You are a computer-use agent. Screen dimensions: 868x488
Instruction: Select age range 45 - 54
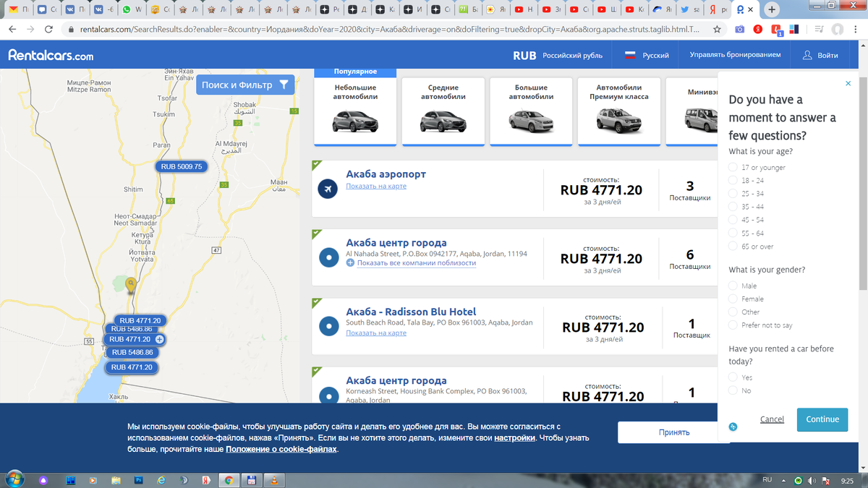pyautogui.click(x=733, y=220)
